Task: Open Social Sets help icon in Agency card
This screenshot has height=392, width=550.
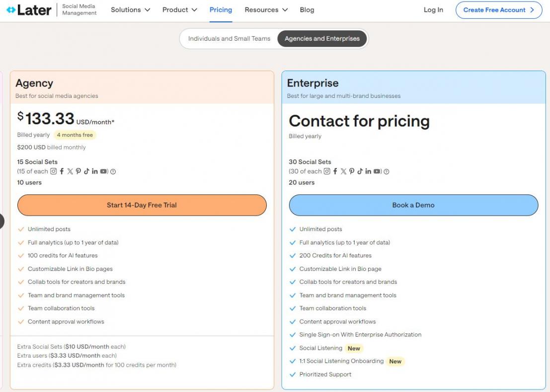Action: click(x=113, y=172)
